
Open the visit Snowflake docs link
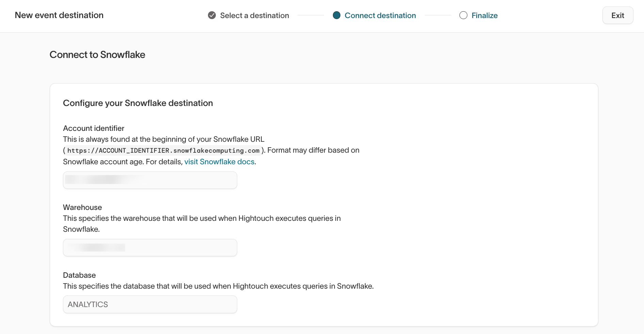220,162
